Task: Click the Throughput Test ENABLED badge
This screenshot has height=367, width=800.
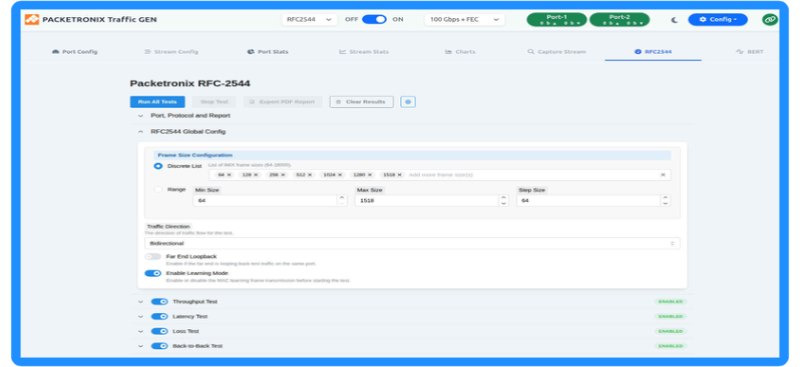Action: [x=670, y=302]
